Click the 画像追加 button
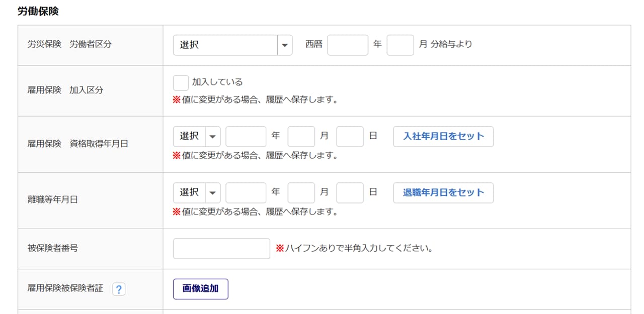The width and height of the screenshot is (644, 314). (201, 289)
